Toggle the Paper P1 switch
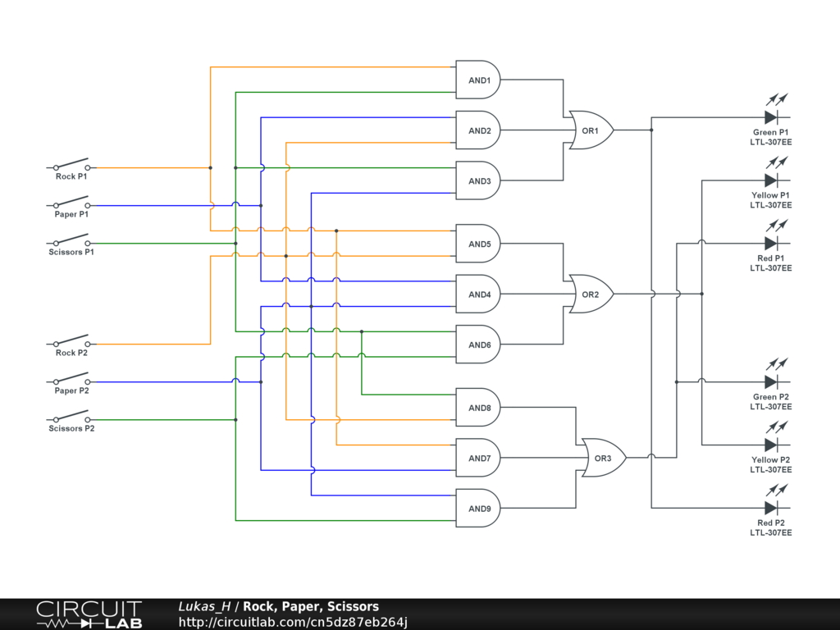This screenshot has height=630, width=840. click(x=71, y=203)
